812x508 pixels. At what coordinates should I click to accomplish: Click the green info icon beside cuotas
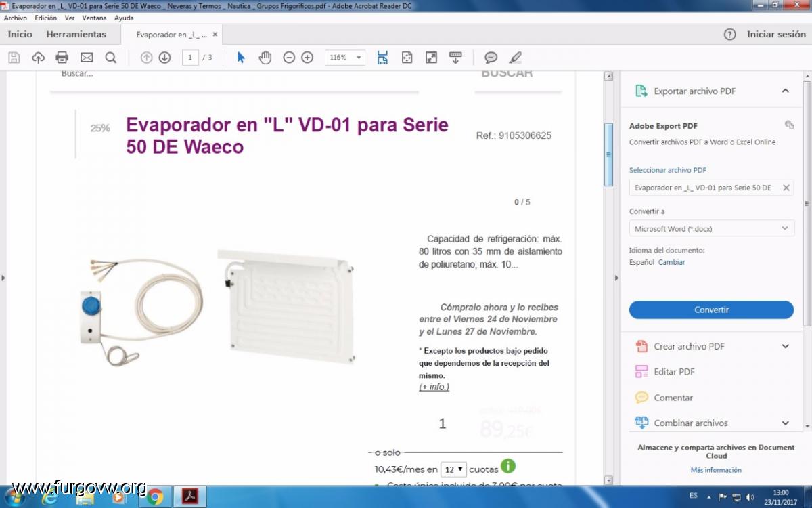pos(508,466)
